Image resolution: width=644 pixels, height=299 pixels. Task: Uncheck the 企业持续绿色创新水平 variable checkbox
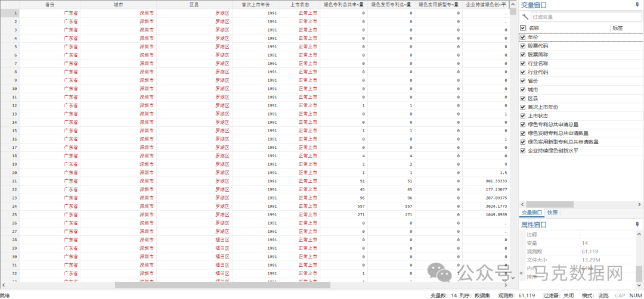click(523, 151)
